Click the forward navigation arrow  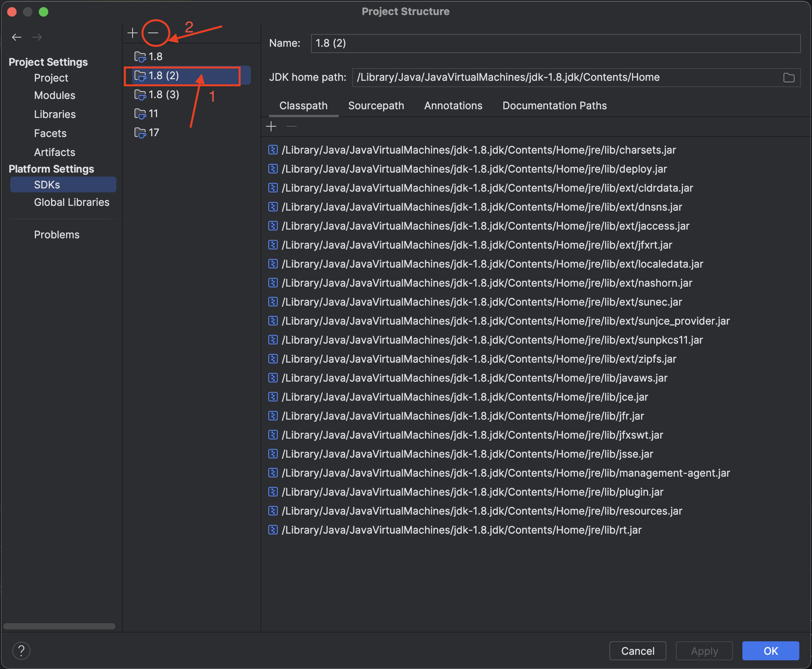(x=37, y=37)
